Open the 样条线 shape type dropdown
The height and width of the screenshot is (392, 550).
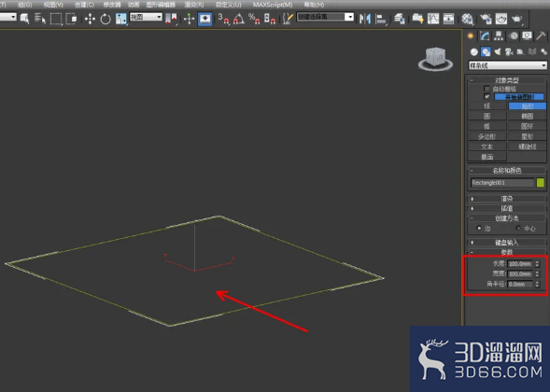(x=508, y=65)
